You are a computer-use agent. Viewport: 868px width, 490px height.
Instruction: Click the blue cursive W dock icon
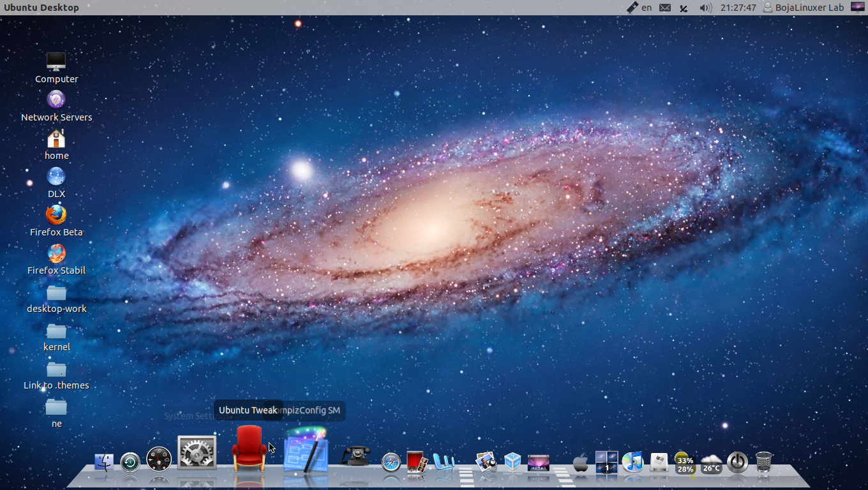[444, 461]
